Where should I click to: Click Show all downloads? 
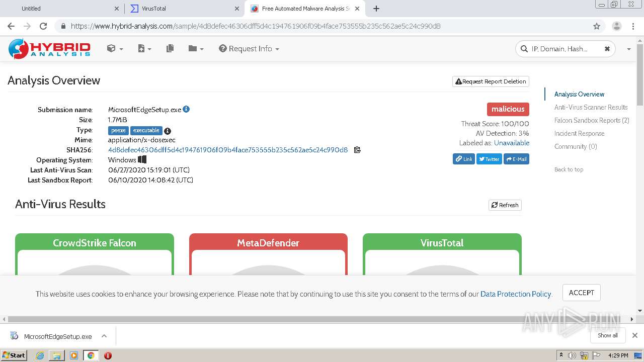pos(608,335)
